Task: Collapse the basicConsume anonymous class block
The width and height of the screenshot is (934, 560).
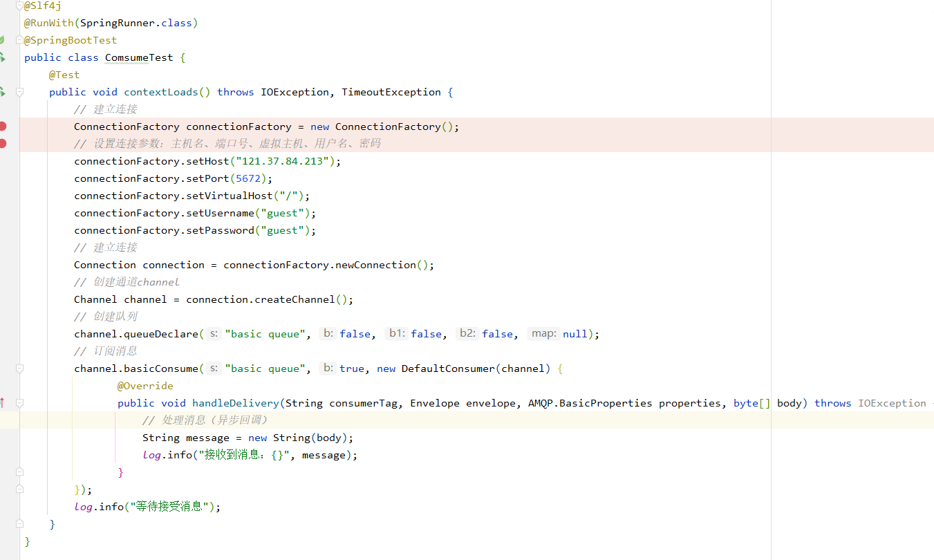Action: 19,368
